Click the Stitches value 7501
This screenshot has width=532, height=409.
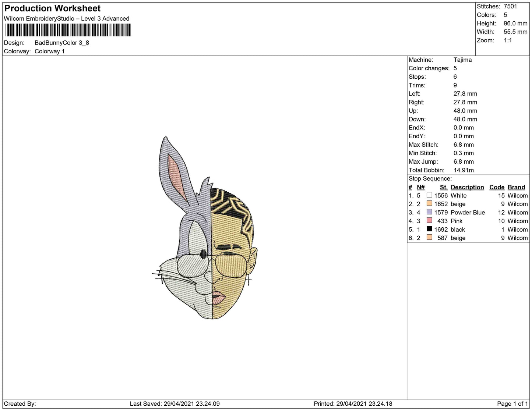[510, 6]
